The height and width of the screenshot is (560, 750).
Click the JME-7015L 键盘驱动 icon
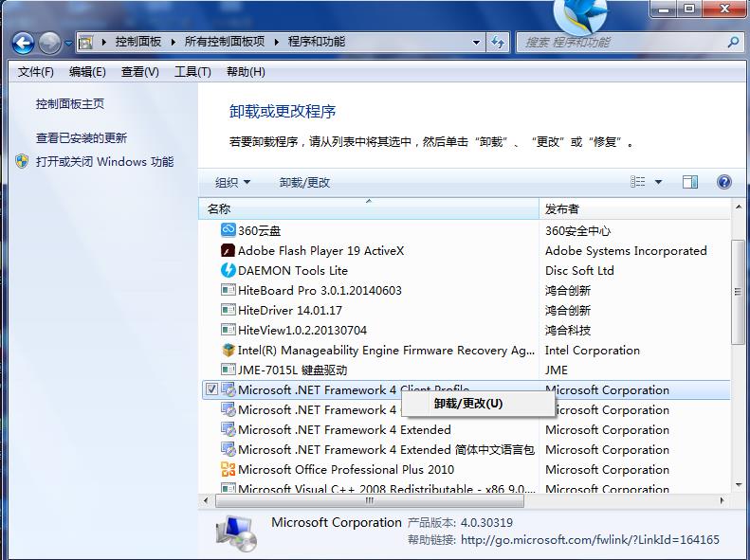point(229,370)
